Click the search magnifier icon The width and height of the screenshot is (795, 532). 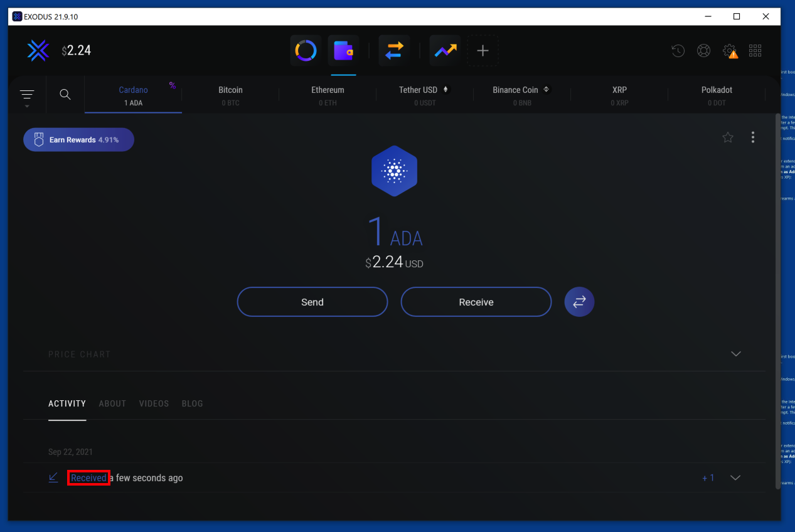tap(65, 95)
